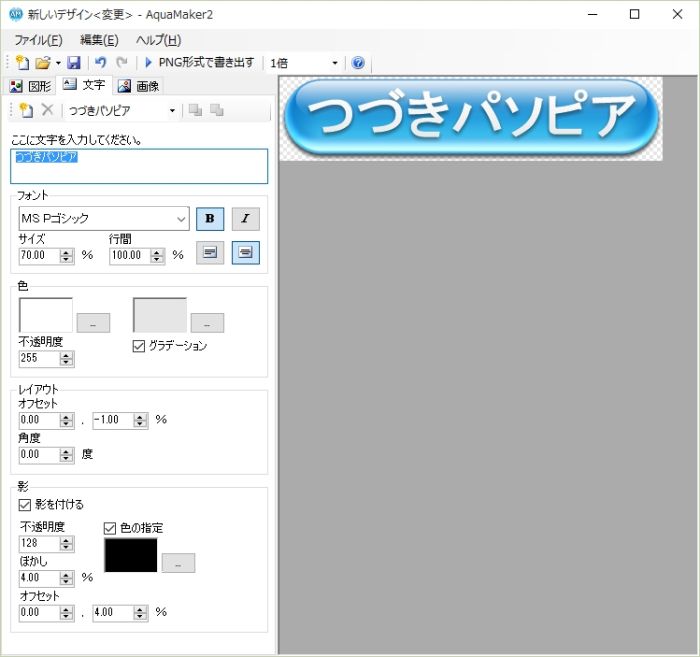Open help with the question mark icon
This screenshot has height=657, width=700.
[358, 63]
